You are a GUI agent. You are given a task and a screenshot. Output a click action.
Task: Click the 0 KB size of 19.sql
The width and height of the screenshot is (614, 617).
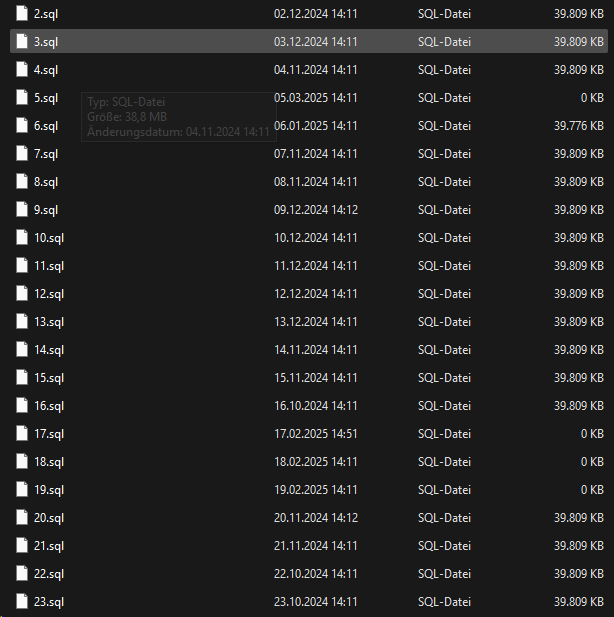592,490
